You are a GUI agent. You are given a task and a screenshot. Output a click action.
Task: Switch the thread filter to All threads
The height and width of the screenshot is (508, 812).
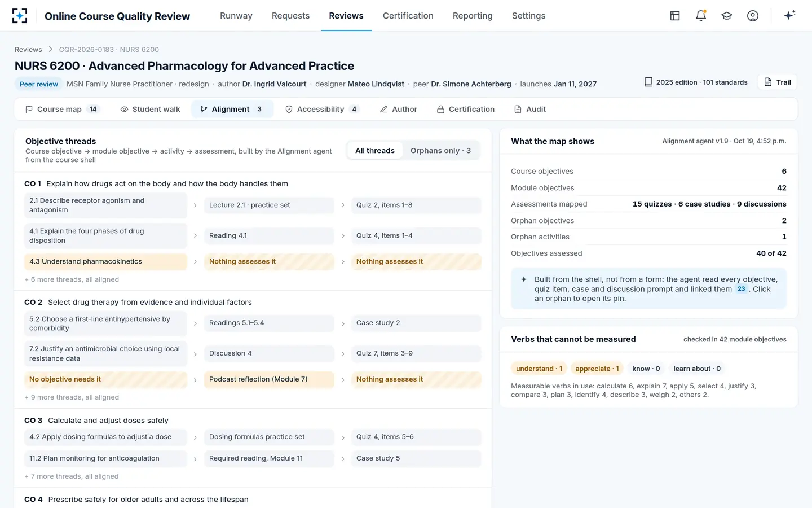(375, 150)
